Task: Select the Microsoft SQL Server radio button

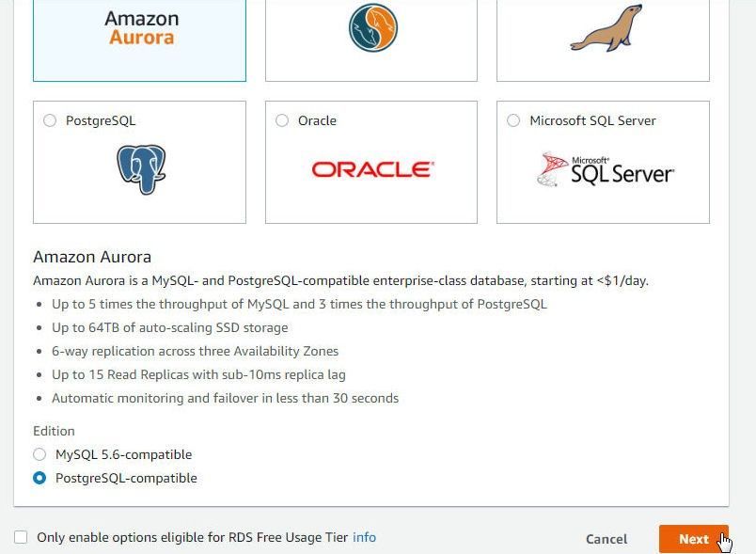Action: click(x=513, y=120)
